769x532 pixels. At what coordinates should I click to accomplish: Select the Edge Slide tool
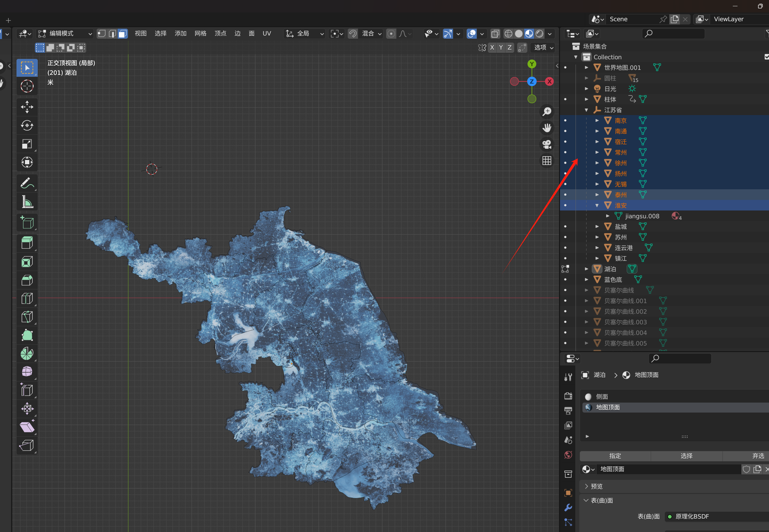click(27, 390)
